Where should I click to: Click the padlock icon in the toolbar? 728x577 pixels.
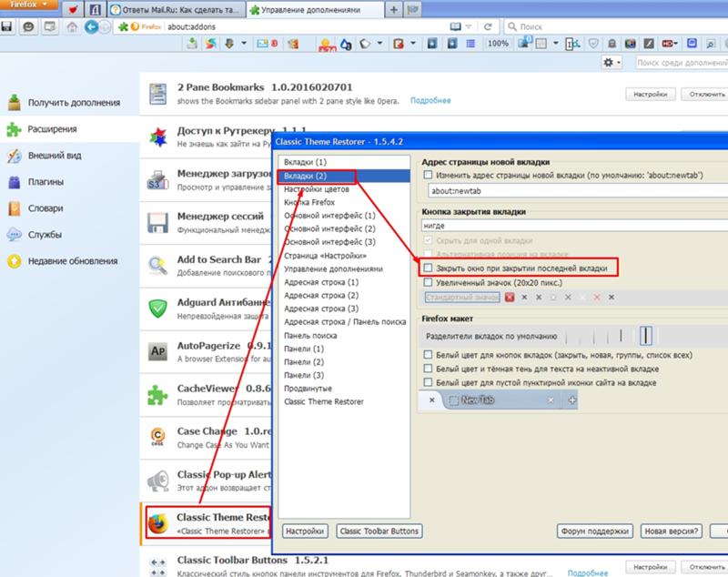click(x=612, y=44)
